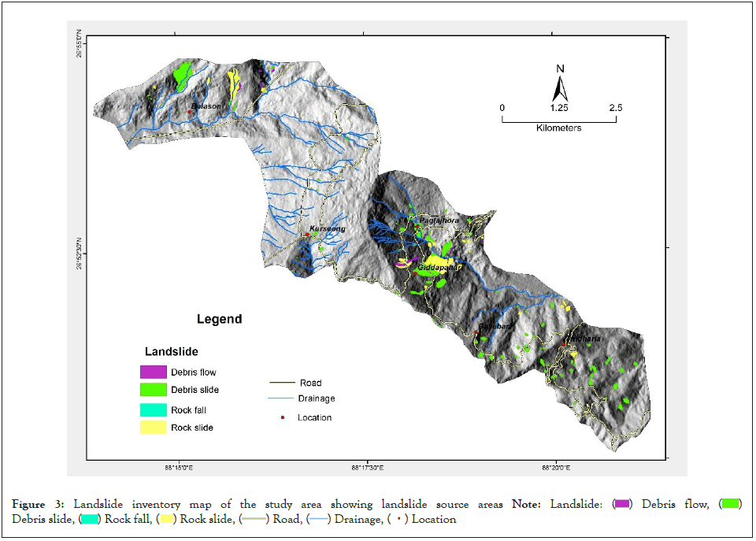Click the Legend title text

pyautogui.click(x=219, y=320)
